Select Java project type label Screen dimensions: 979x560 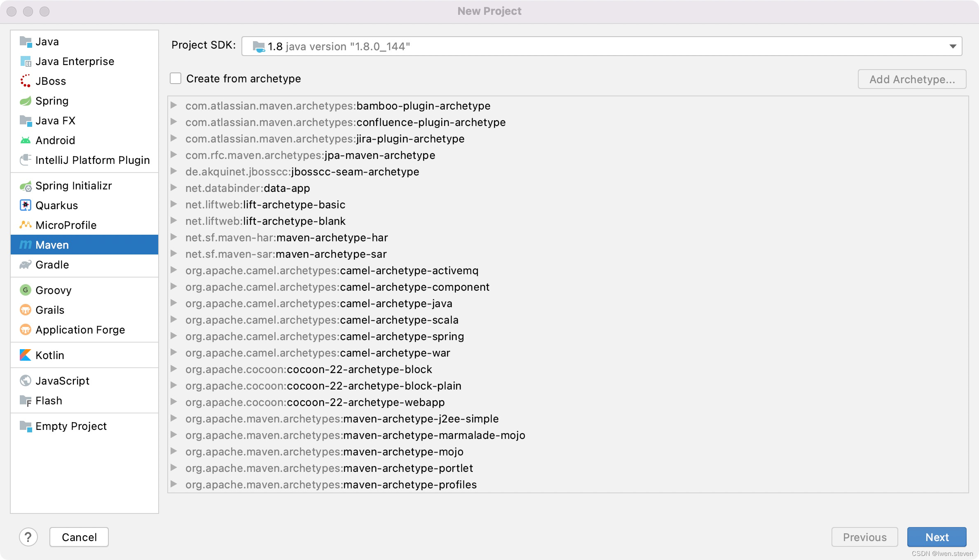[47, 42]
